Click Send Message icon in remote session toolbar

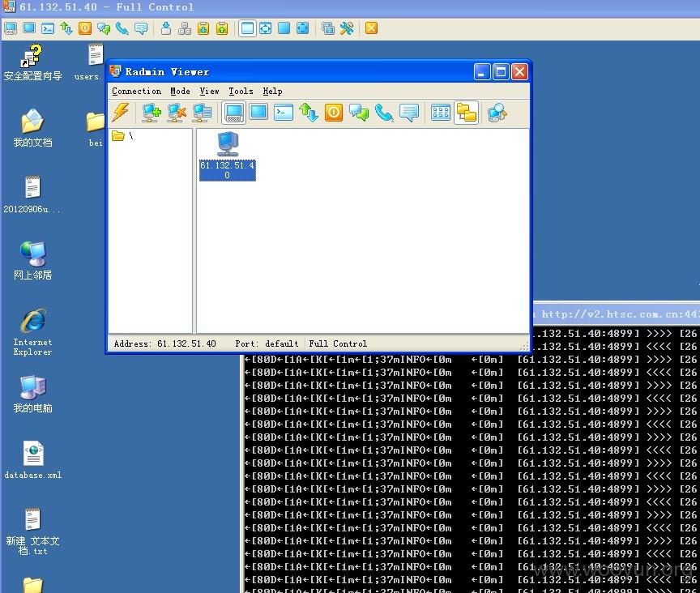[141, 28]
